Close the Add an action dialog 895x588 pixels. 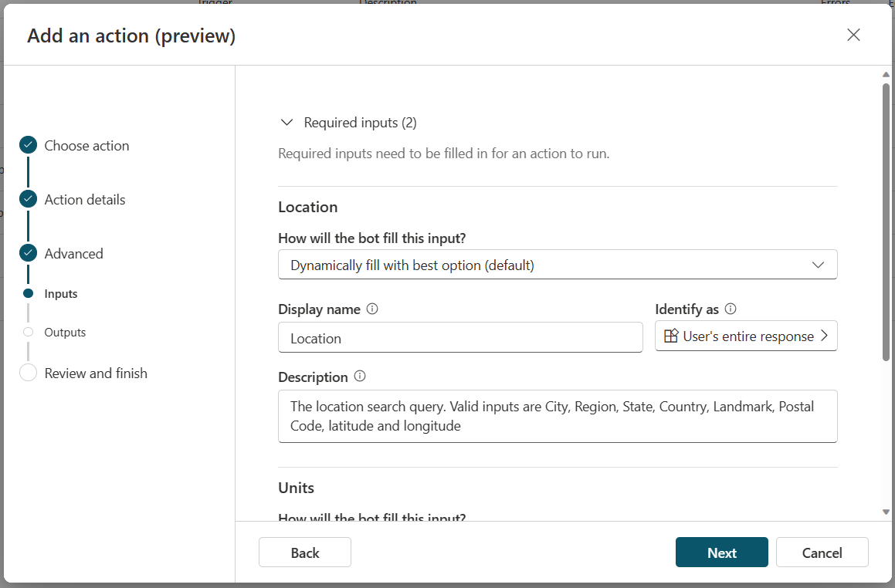click(x=853, y=35)
